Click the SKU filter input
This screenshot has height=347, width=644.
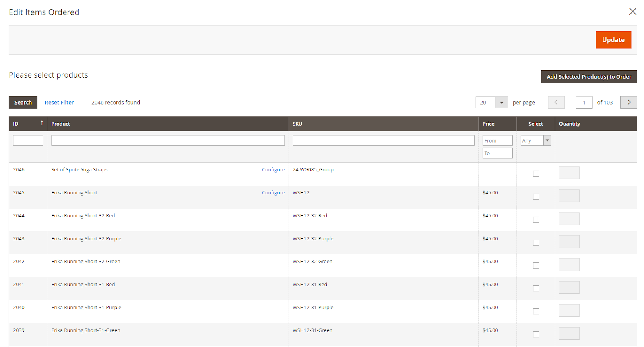(x=383, y=140)
